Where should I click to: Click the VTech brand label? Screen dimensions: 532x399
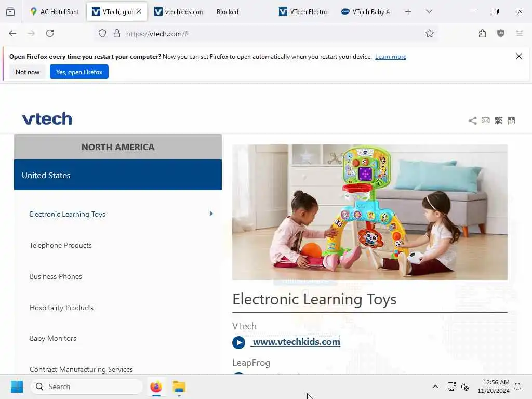tap(244, 326)
